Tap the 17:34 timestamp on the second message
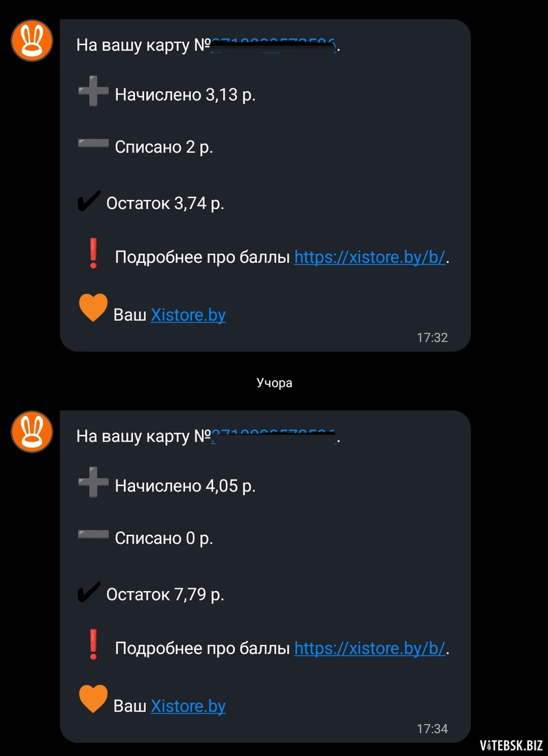 (x=432, y=729)
